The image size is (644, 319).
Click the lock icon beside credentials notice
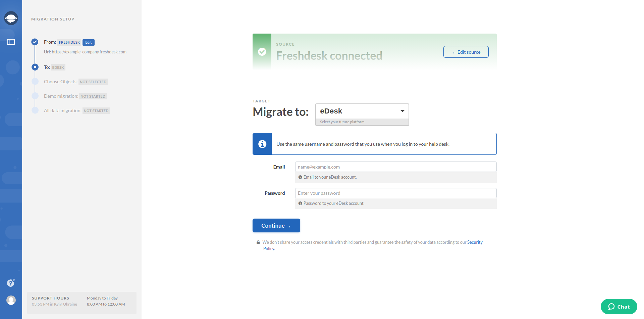click(258, 242)
